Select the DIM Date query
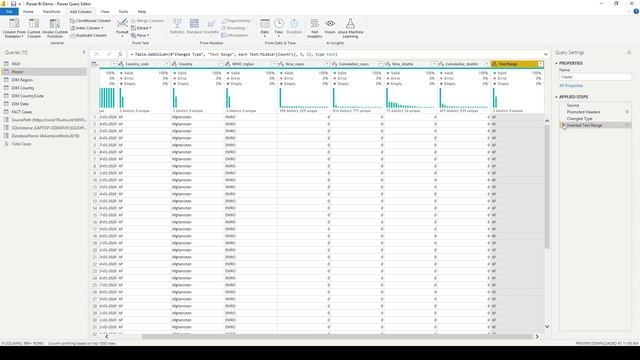Viewport: 640px width, 360px height. [44, 104]
